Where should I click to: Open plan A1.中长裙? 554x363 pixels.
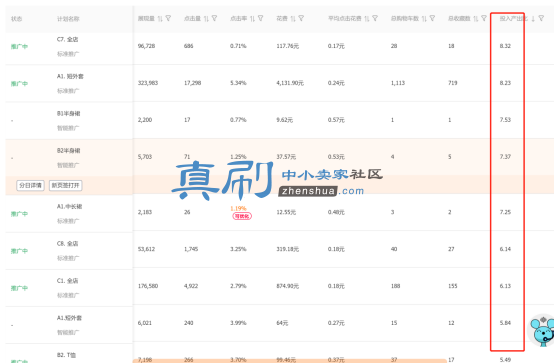(69, 206)
